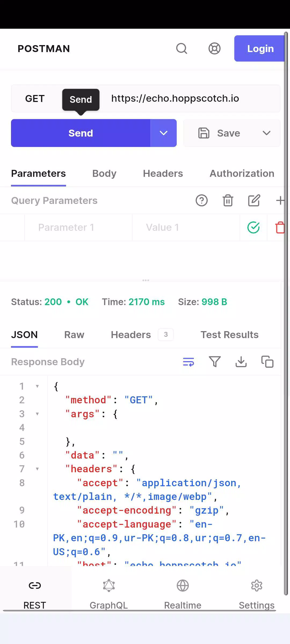This screenshot has width=290, height=644.
Task: Switch to the Body tab
Action: coord(104,174)
